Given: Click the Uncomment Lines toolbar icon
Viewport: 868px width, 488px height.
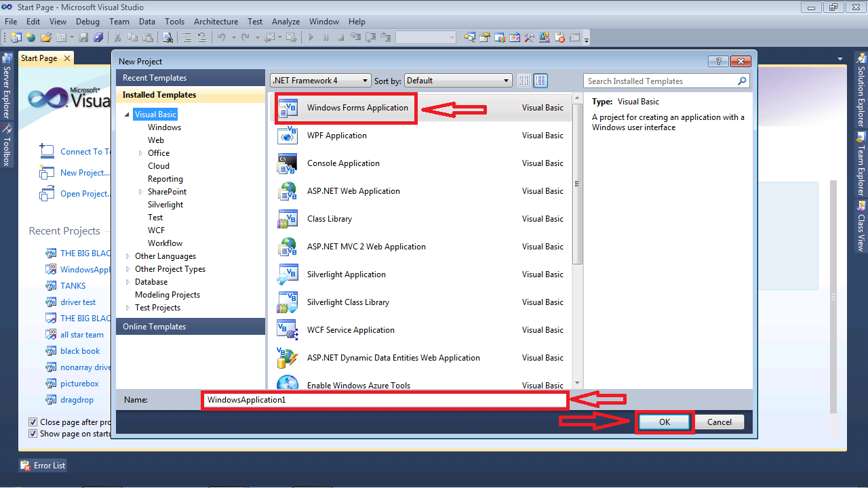Looking at the screenshot, I should click(x=202, y=37).
